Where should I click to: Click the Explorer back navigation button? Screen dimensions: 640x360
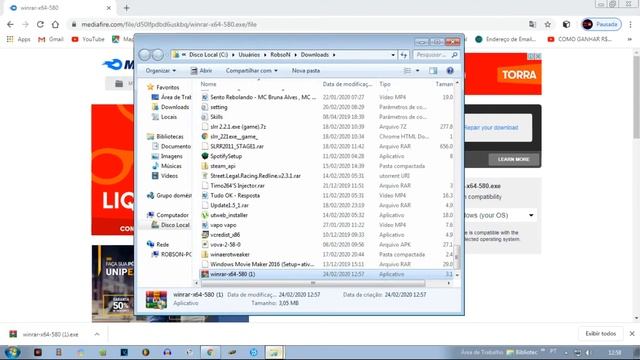pyautogui.click(x=145, y=55)
